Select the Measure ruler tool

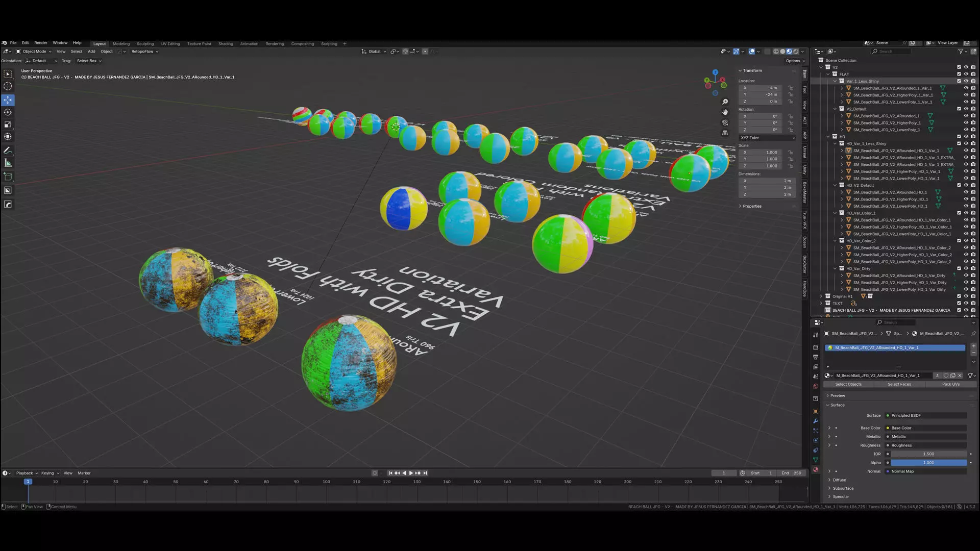(x=8, y=163)
